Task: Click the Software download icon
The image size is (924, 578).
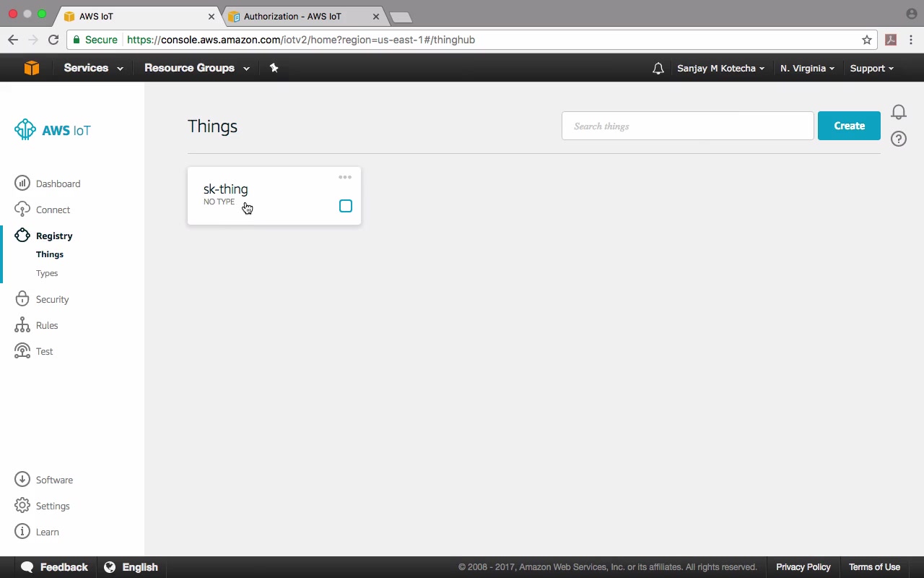Action: click(22, 480)
